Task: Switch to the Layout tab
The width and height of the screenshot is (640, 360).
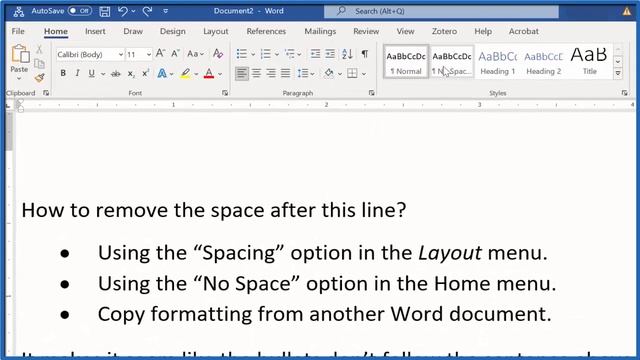Action: [x=216, y=31]
